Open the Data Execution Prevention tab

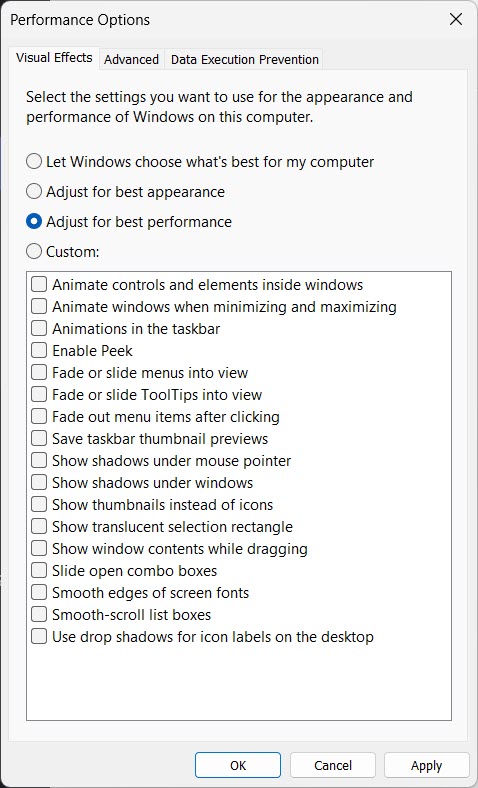245,59
